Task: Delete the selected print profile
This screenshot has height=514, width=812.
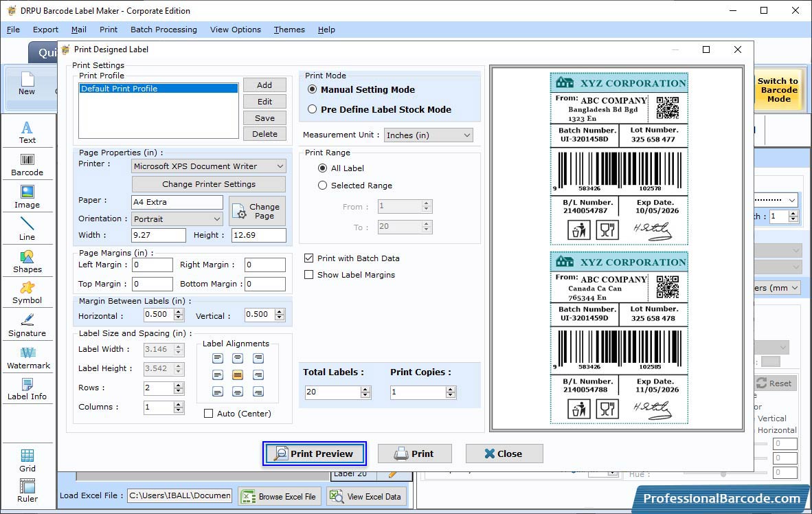Action: point(264,134)
